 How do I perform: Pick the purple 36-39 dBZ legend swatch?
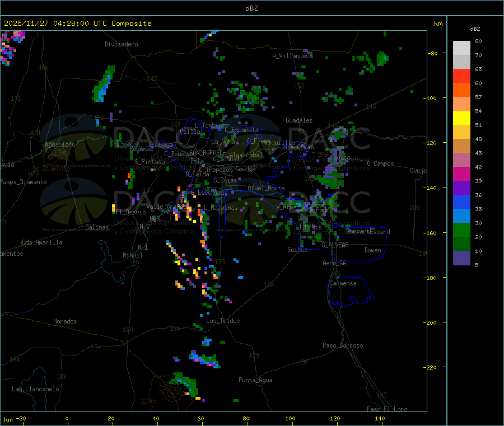coord(461,188)
